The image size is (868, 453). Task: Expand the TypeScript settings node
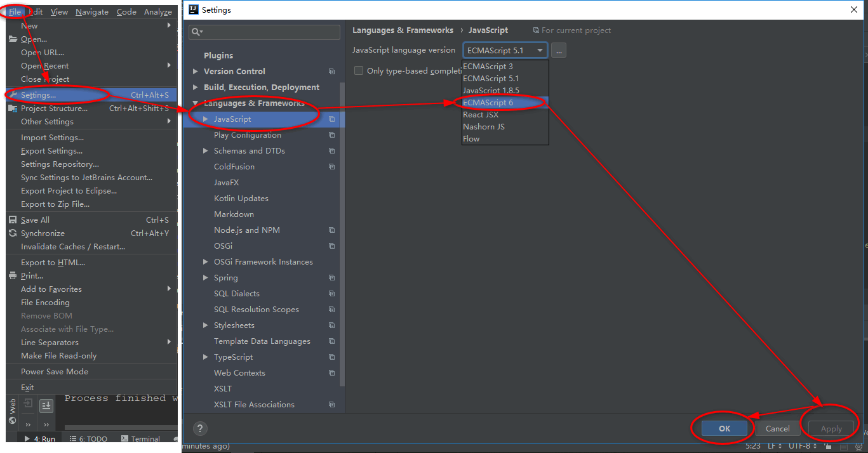(206, 357)
